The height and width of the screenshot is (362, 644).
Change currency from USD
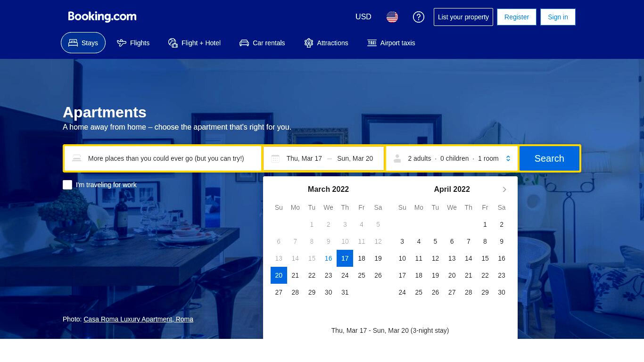363,17
